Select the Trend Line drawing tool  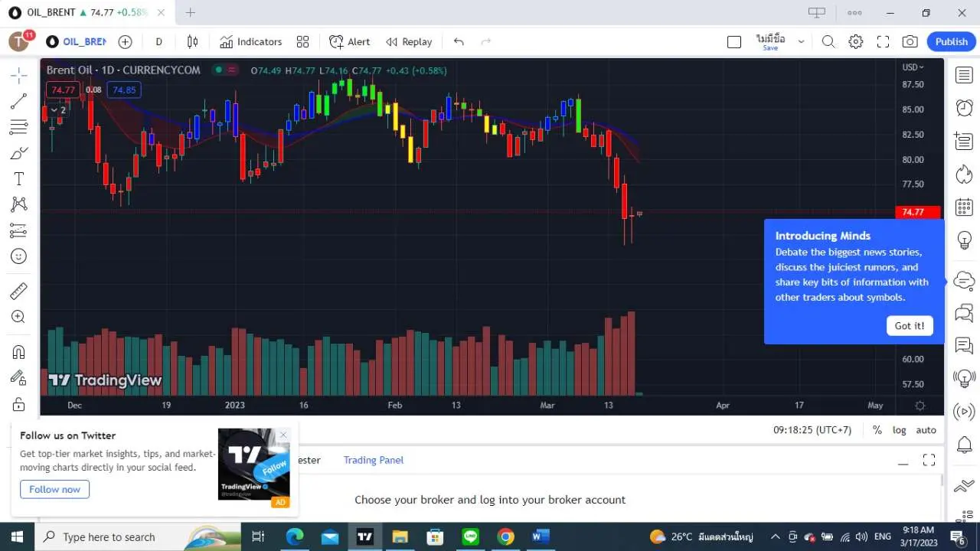click(19, 101)
